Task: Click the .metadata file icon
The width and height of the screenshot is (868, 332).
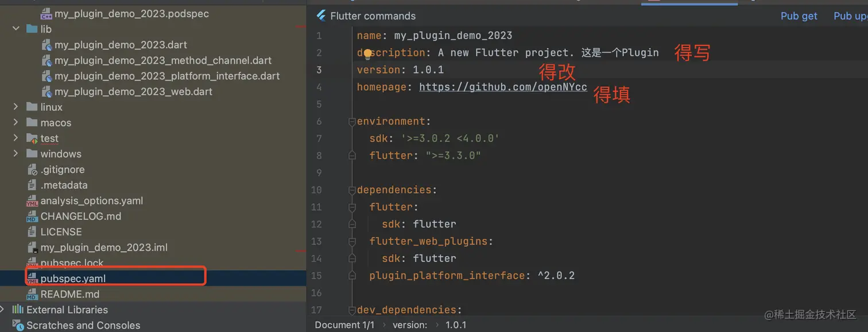Action: coord(32,185)
